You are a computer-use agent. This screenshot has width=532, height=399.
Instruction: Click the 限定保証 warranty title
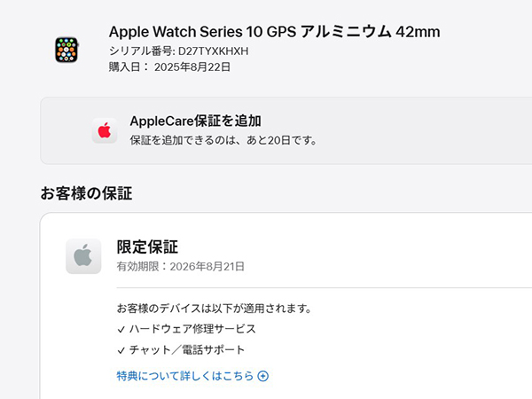147,247
